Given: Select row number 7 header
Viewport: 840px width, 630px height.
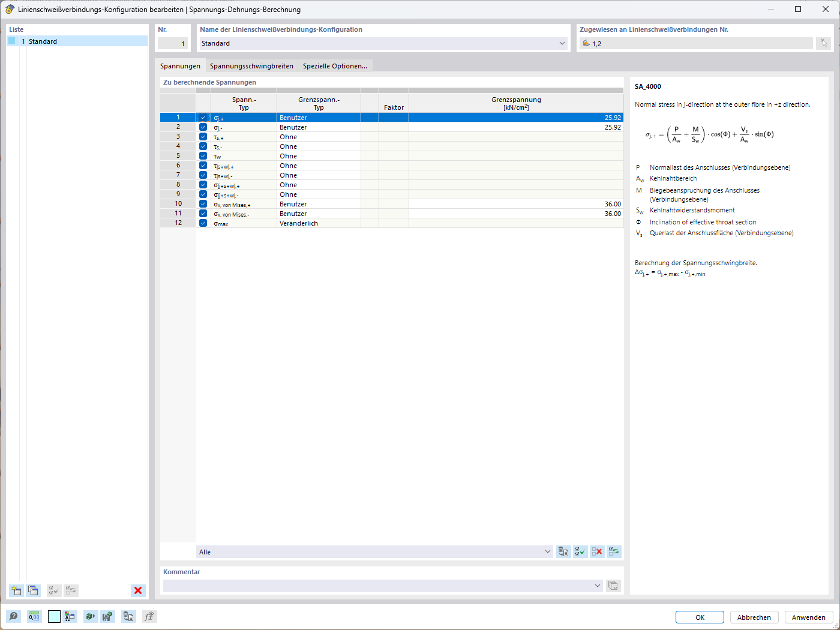Looking at the screenshot, I should (x=178, y=175).
